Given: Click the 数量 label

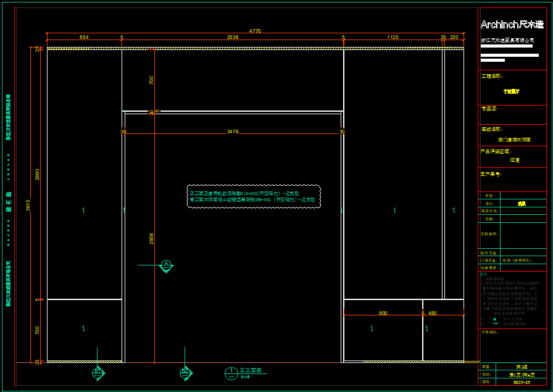Looking at the screenshot, I should click(x=486, y=367).
